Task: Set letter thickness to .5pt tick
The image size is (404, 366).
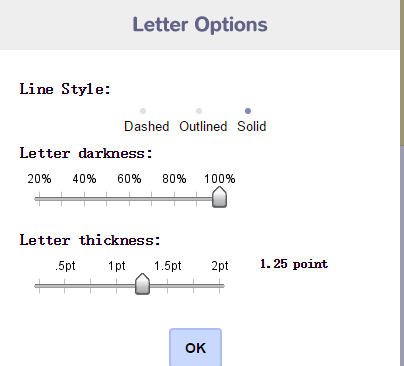Action: pos(65,286)
